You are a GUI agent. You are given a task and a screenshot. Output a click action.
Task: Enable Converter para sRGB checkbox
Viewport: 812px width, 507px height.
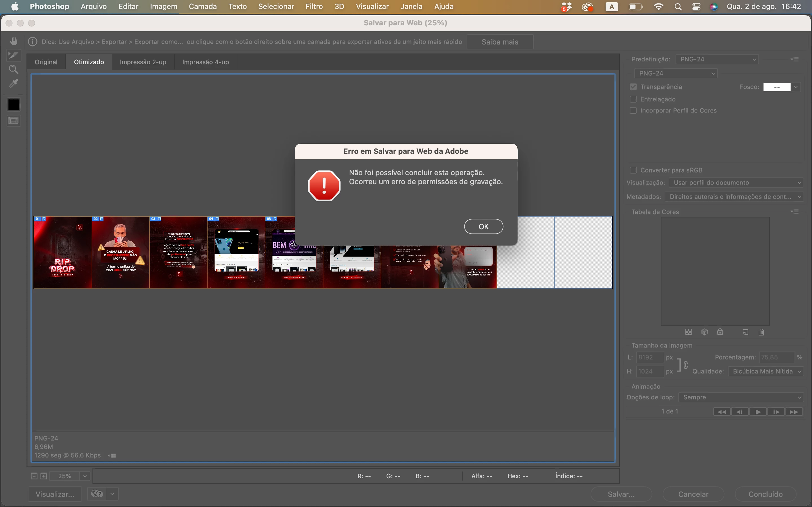coord(633,170)
